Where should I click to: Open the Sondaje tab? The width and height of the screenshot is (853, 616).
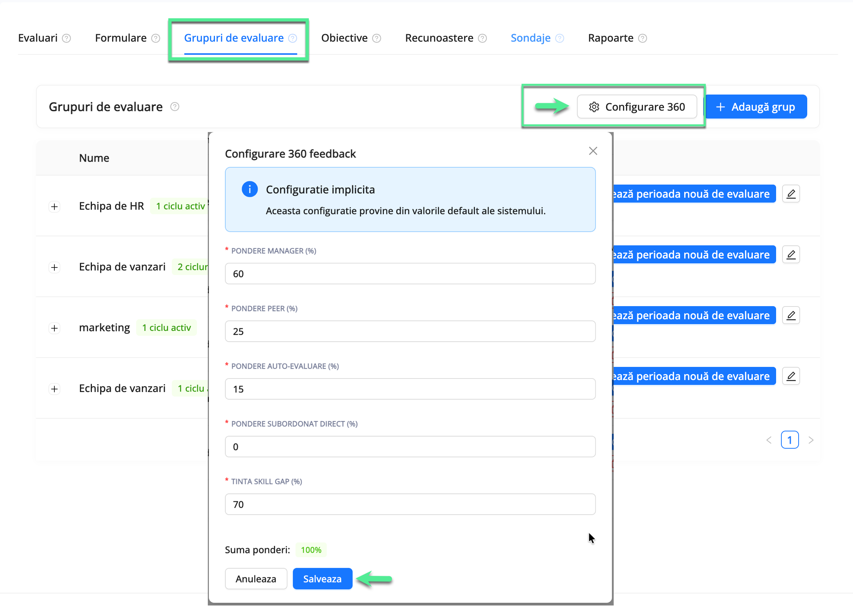click(530, 38)
